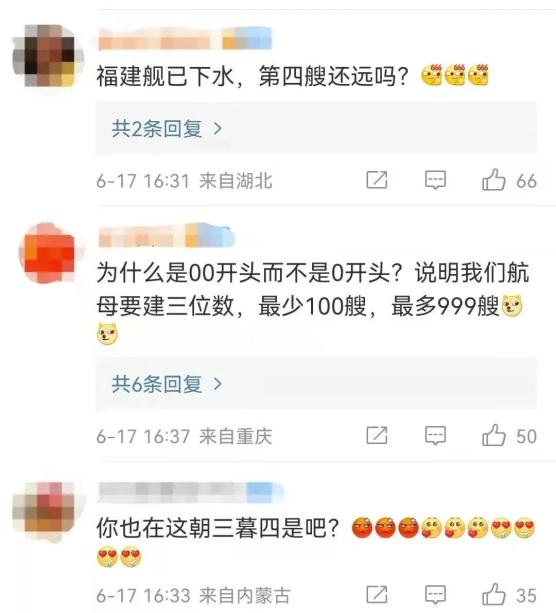The image size is (556, 613).
Task: Forward the Inner Mongolia comment
Action: tap(377, 595)
